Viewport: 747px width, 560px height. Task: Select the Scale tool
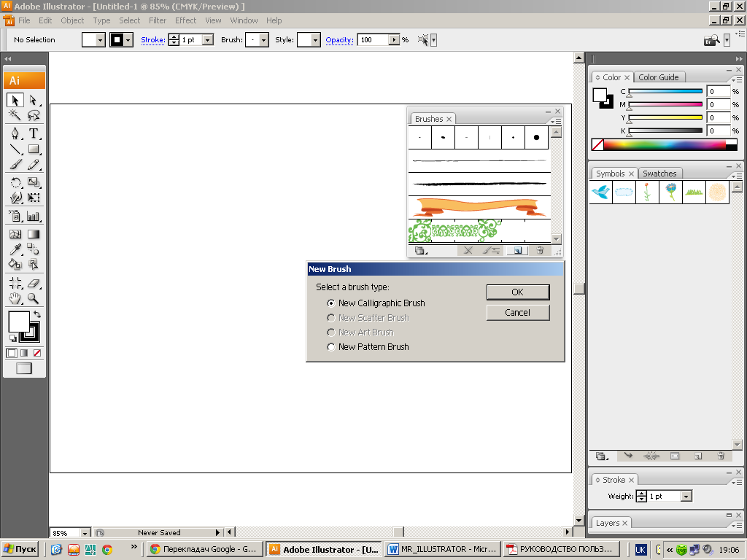click(x=34, y=182)
